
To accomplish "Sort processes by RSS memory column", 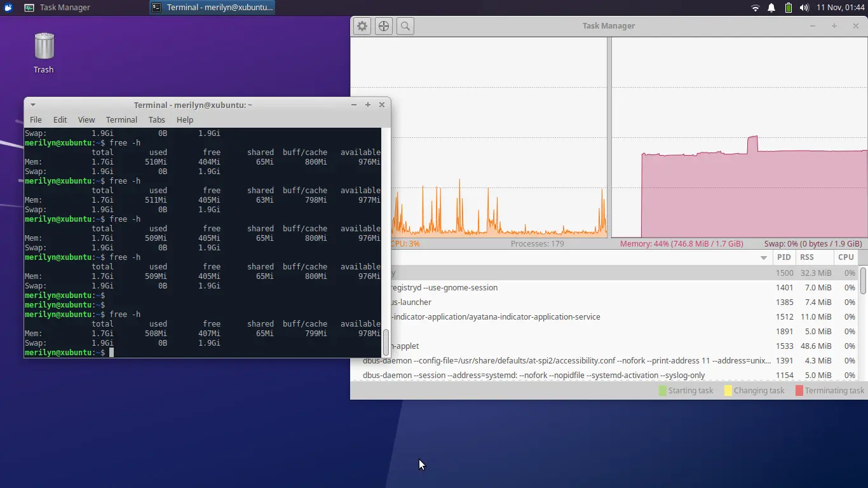I will tap(807, 257).
